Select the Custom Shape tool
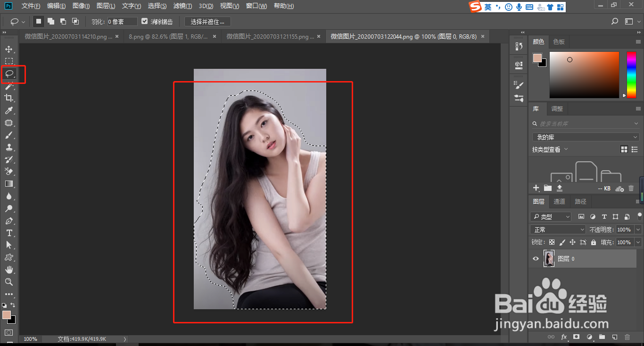Viewport: 644px width, 346px height. pos(8,257)
